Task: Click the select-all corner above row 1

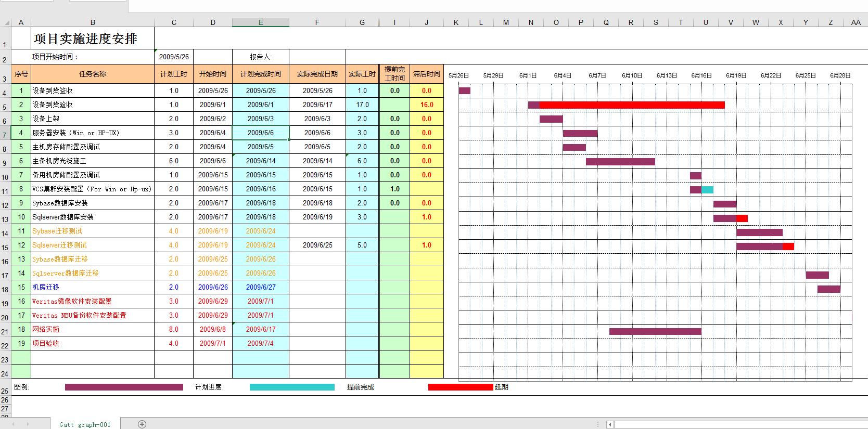Action: pos(6,22)
